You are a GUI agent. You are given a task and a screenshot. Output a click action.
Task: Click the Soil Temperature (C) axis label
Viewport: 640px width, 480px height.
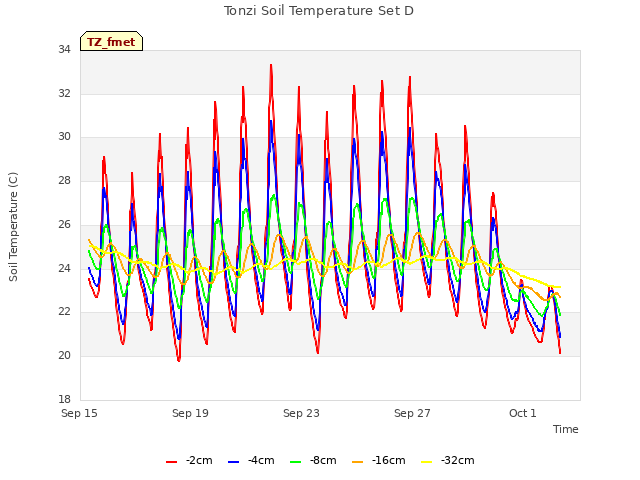[x=13, y=227]
